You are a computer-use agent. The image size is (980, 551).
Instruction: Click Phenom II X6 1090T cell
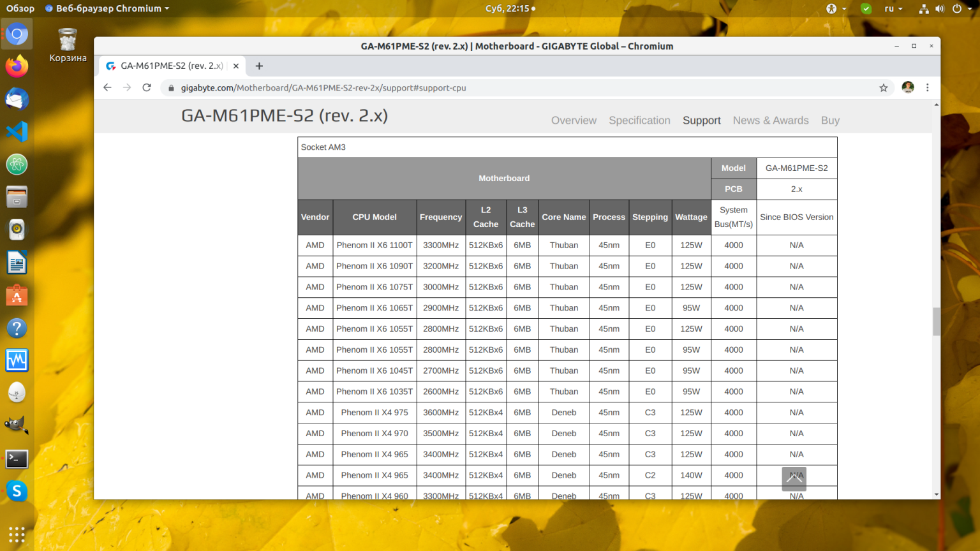375,267
